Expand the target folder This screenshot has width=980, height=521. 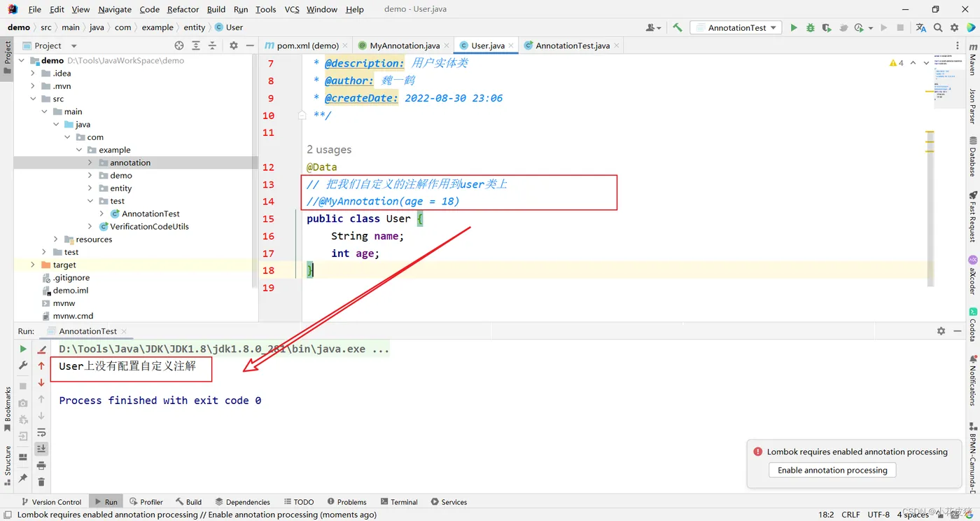(33, 265)
